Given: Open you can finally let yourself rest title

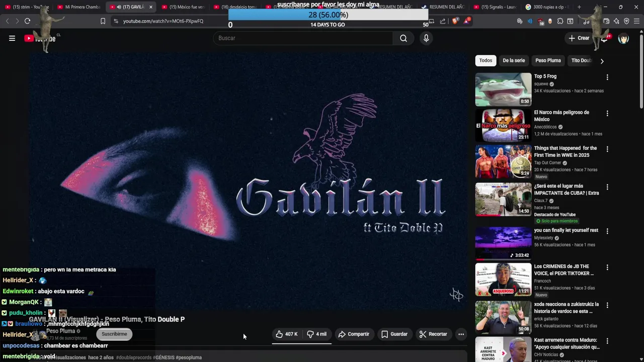Looking at the screenshot, I should coord(566,230).
